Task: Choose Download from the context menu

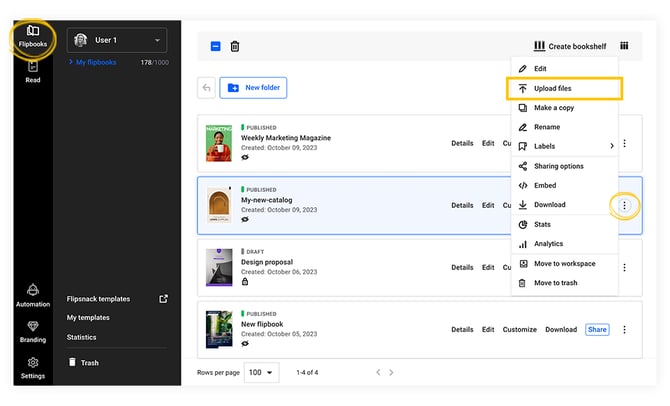Action: pyautogui.click(x=564, y=205)
